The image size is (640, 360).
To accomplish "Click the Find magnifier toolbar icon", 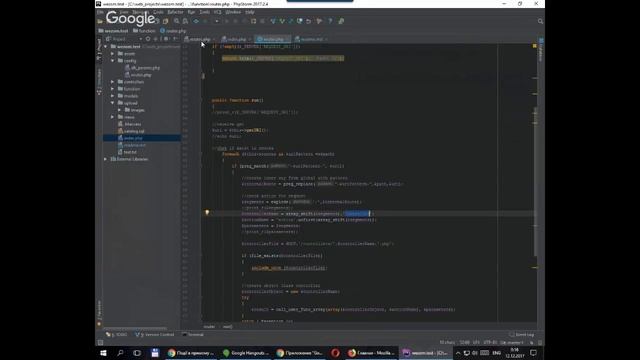I will point(176,21).
